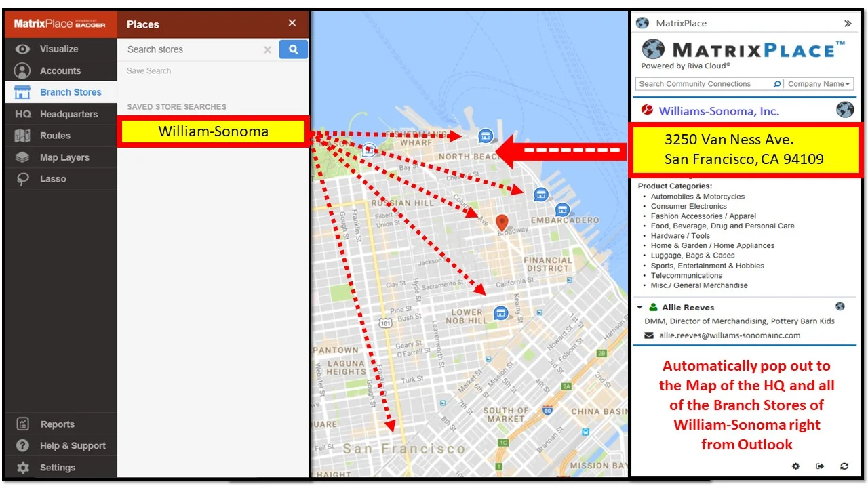
Task: Click the red headquarters pin near Broadway
Action: point(502,223)
